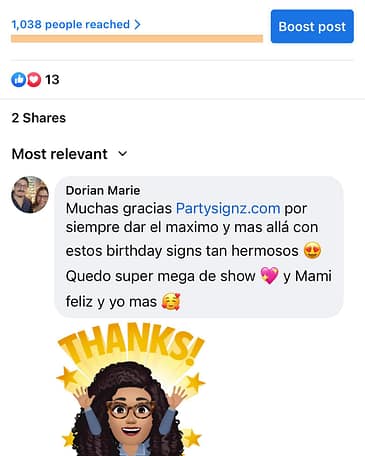The image size is (365, 456).
Task: Click the sparkling pink heart emoji
Action: [269, 276]
